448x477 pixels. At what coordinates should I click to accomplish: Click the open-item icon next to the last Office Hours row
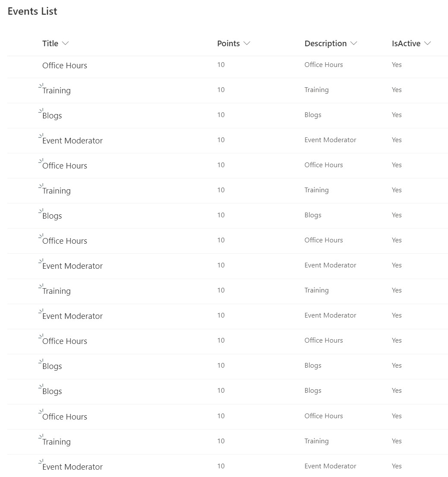click(41, 412)
